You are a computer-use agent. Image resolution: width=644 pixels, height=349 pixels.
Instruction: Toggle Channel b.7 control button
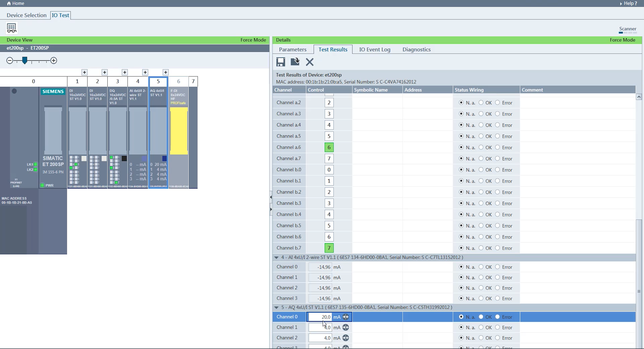(x=329, y=248)
